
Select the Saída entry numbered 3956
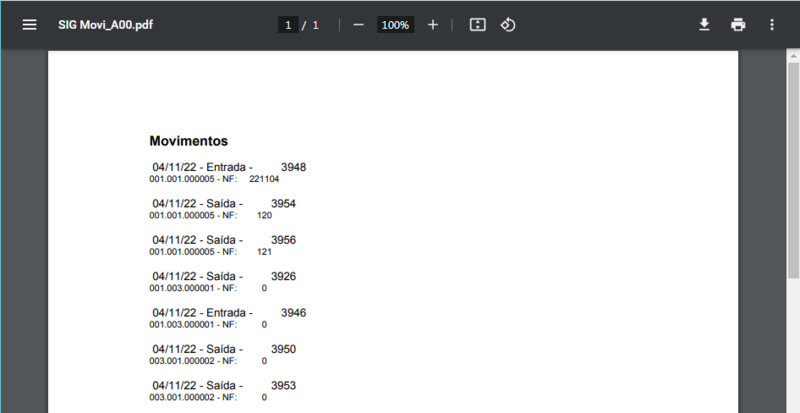pos(224,239)
